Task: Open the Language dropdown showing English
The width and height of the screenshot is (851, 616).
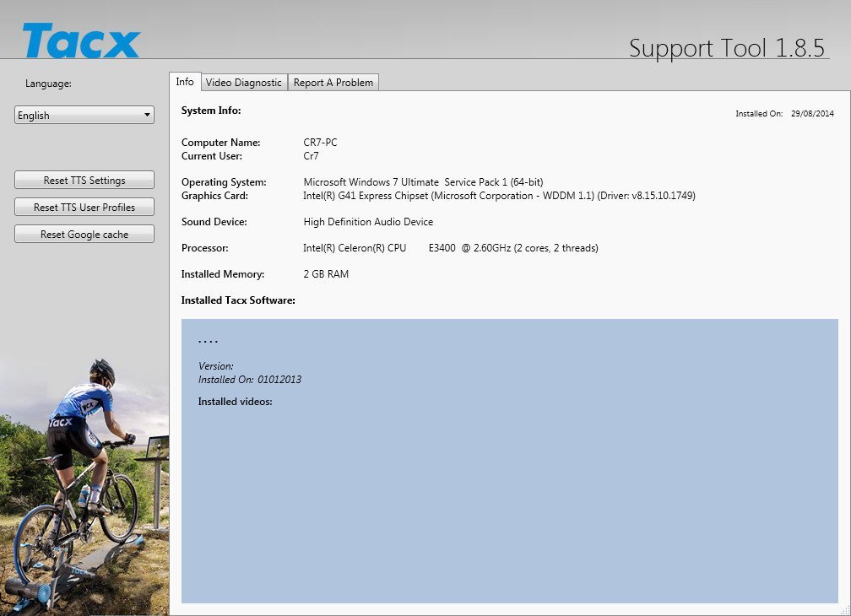Action: [x=84, y=115]
